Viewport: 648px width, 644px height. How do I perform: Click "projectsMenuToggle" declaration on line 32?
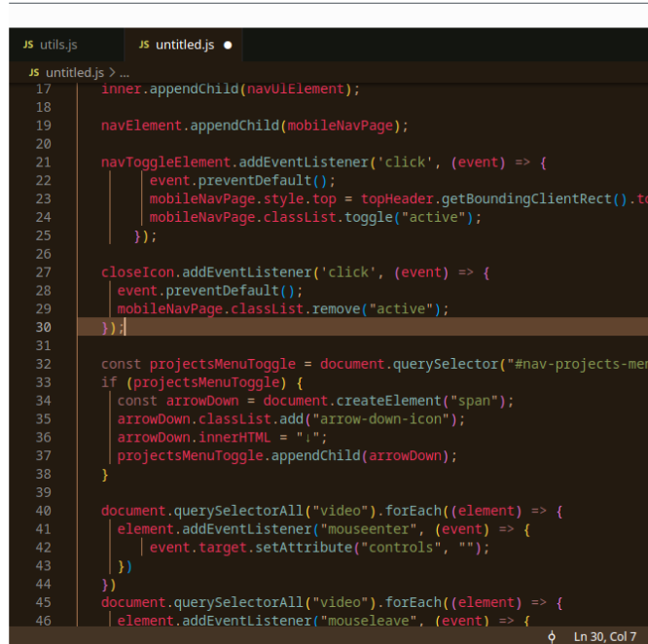click(223, 365)
